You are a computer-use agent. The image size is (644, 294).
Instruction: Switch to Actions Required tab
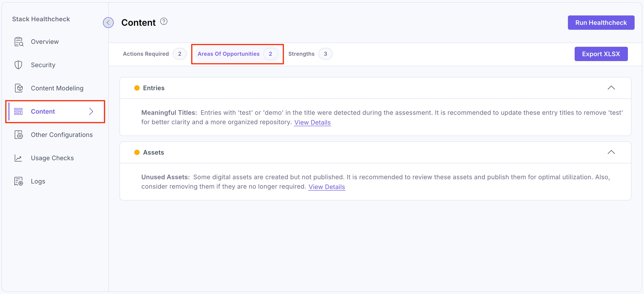point(146,54)
